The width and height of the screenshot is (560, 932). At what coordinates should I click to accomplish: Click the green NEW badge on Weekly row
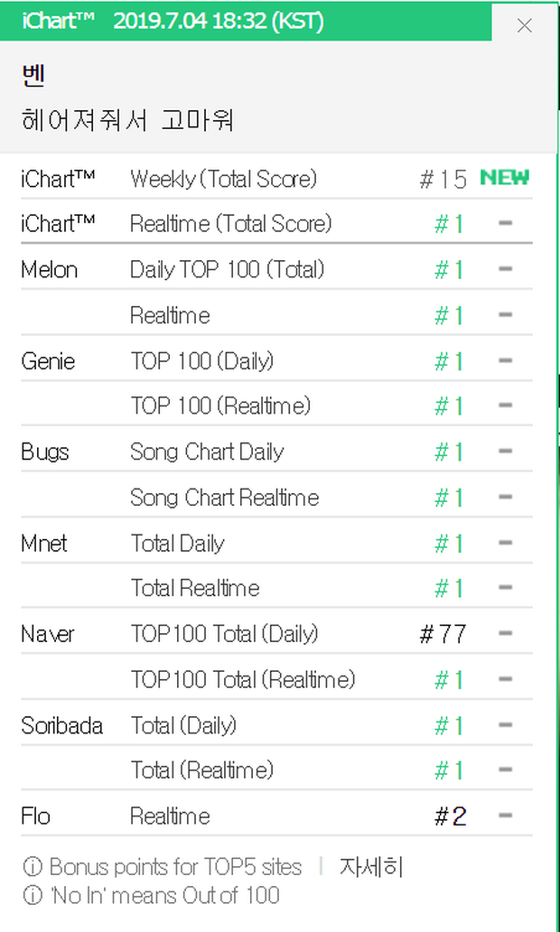(x=504, y=178)
